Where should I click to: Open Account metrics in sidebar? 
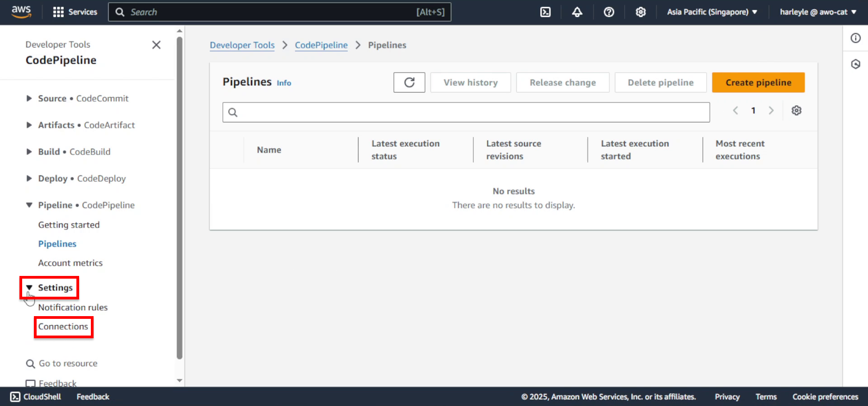71,263
